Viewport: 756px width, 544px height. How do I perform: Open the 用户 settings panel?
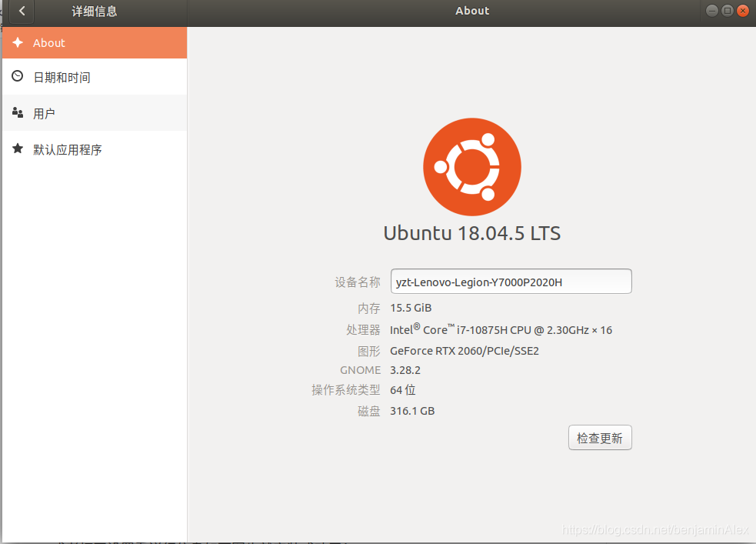tap(95, 113)
